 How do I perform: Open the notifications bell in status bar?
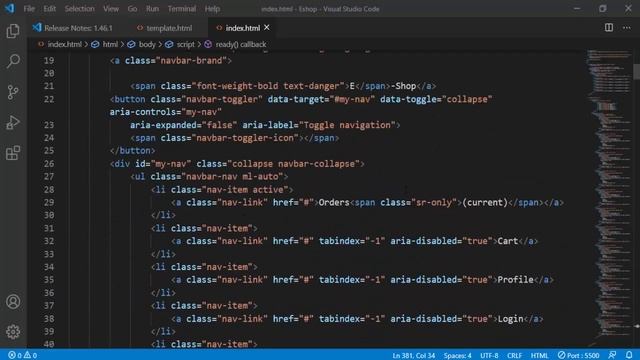tap(629, 355)
